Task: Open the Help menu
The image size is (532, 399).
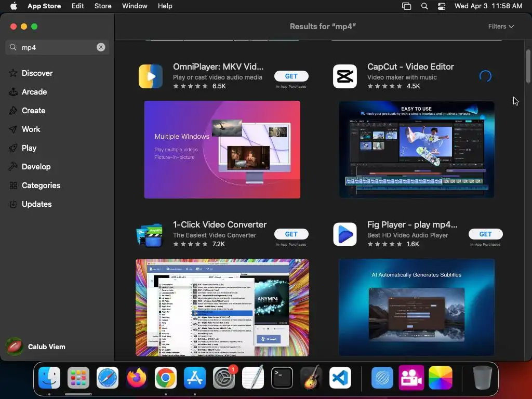Action: tap(165, 6)
